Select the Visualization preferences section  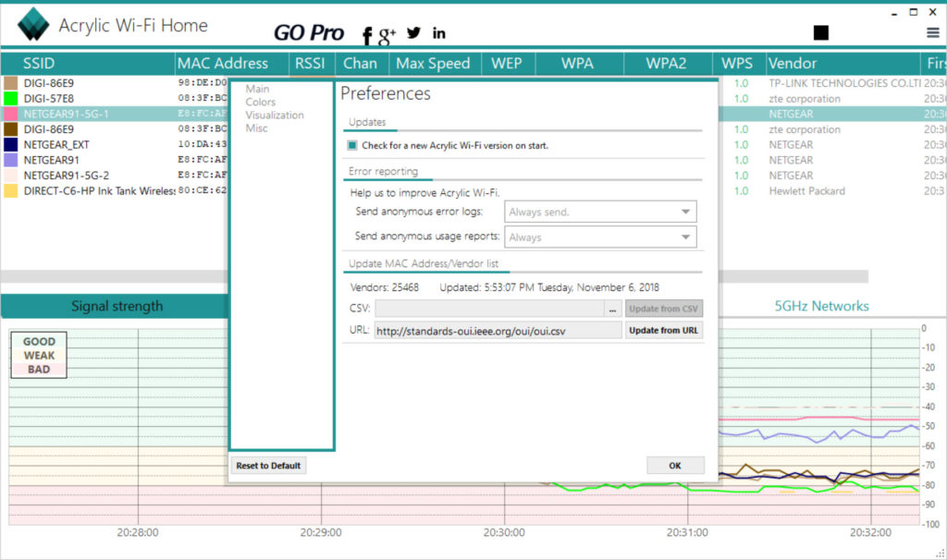pos(275,115)
